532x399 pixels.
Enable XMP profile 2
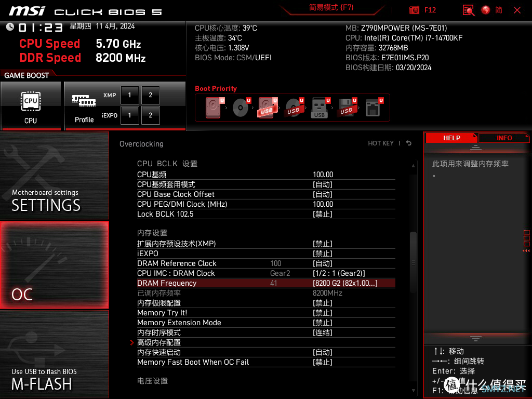[x=150, y=95]
